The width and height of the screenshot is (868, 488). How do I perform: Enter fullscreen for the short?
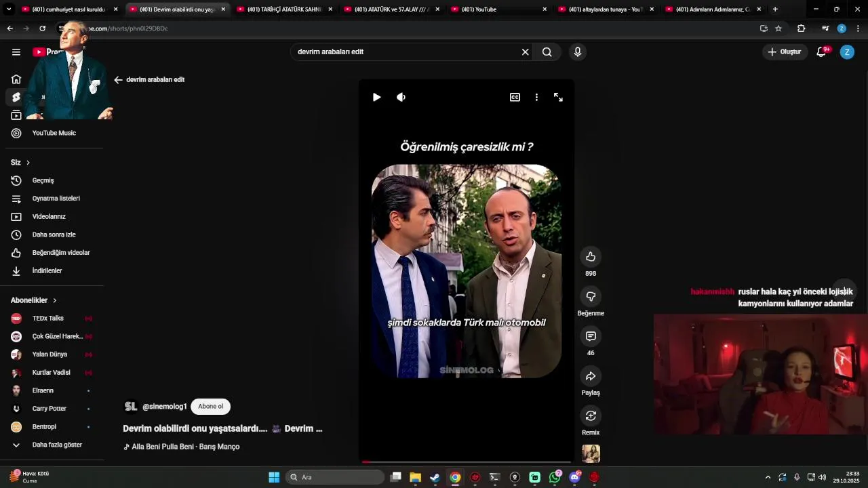[558, 97]
